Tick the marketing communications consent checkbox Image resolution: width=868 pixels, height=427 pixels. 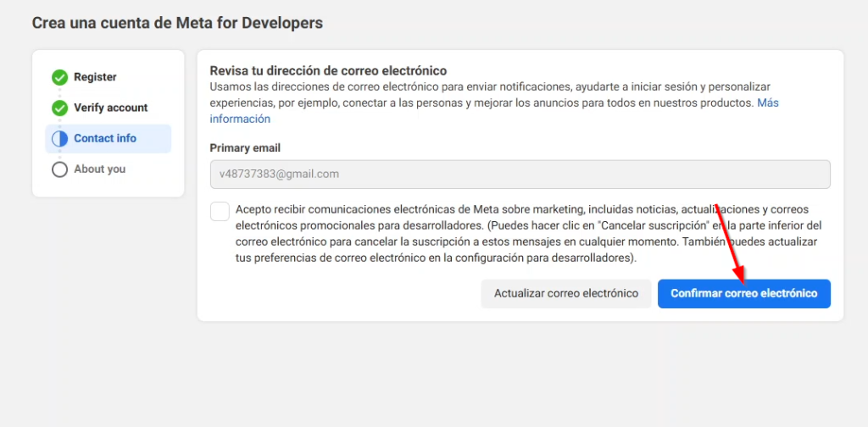point(220,211)
